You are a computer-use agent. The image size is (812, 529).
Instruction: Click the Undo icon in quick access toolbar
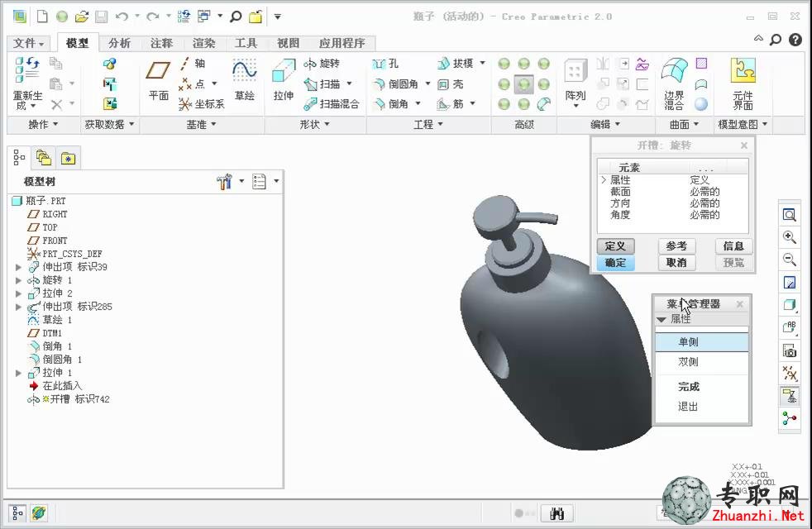click(x=122, y=17)
